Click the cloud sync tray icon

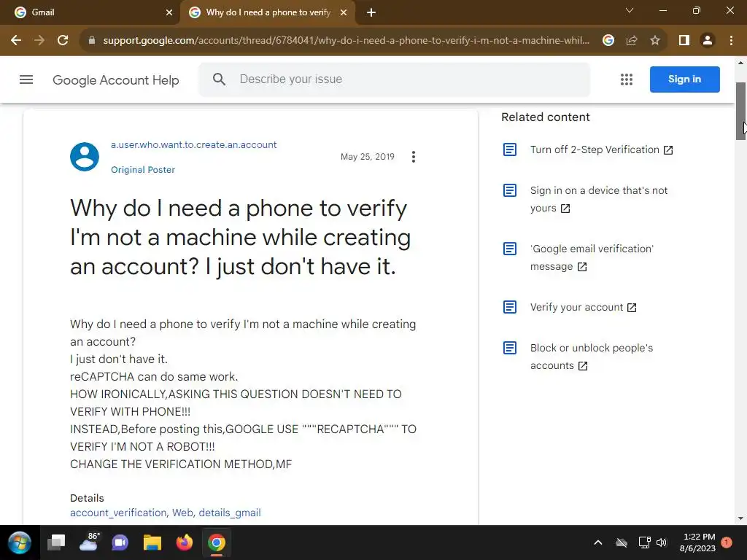click(622, 542)
